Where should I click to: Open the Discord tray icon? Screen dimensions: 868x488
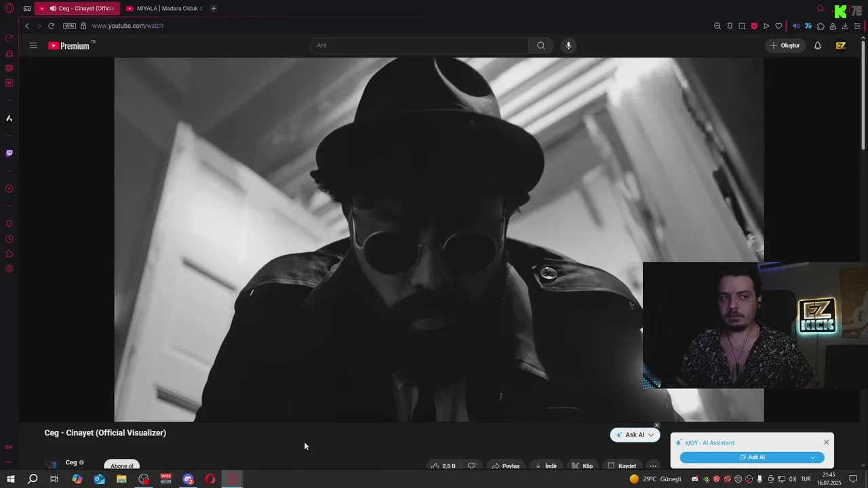(x=695, y=479)
